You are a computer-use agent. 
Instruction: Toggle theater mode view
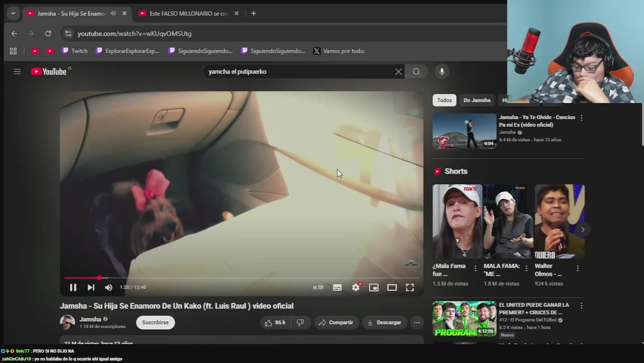392,287
